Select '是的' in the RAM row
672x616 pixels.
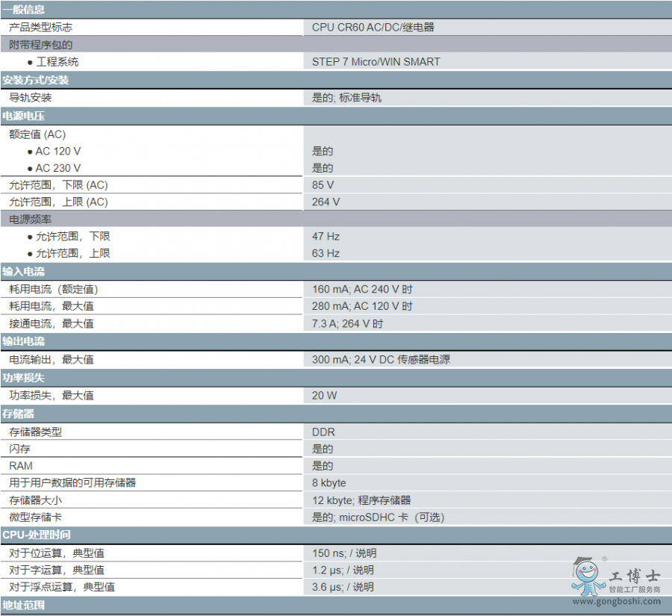pos(323,466)
